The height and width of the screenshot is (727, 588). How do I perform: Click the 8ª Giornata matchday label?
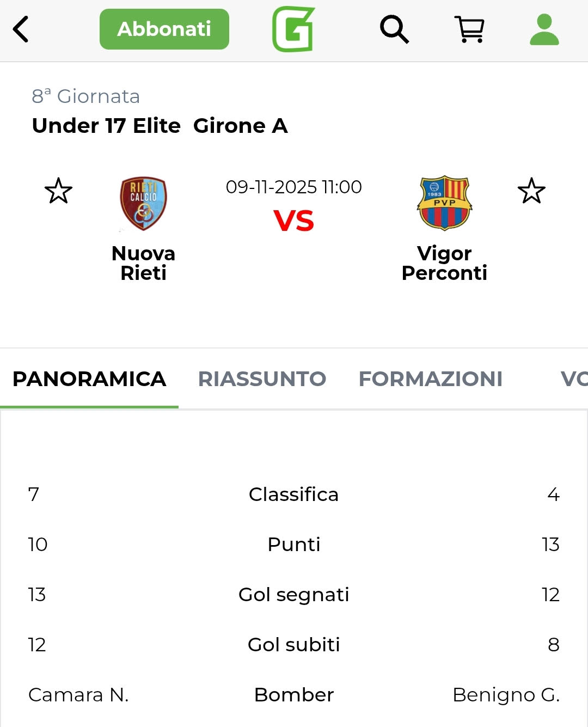click(86, 96)
